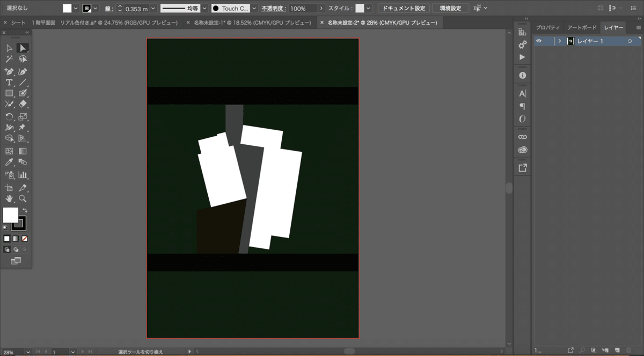This screenshot has height=356, width=644.
Task: Open the Info panel icon
Action: [x=522, y=76]
